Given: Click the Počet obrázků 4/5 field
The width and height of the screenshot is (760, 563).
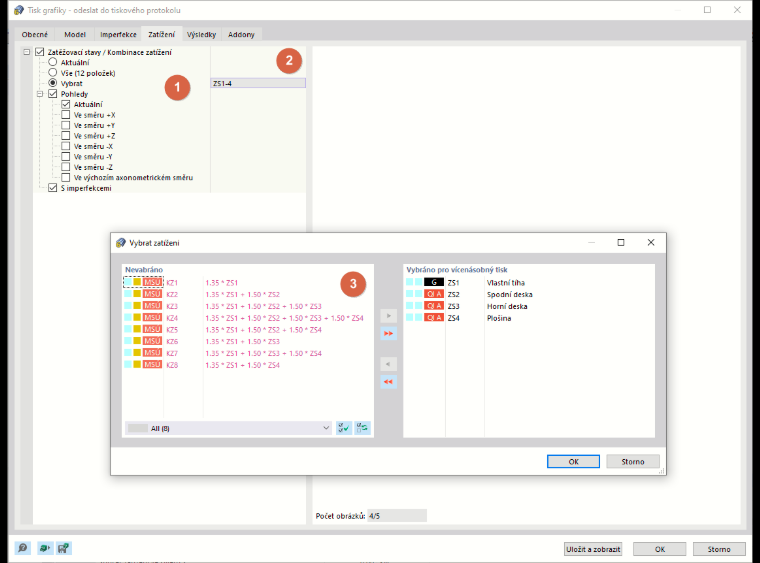Looking at the screenshot, I should tap(397, 516).
